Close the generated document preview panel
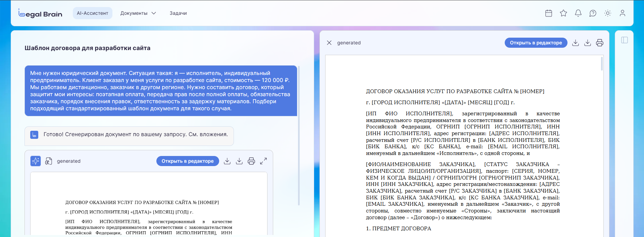Screen dimensions: 644x237 click(329, 43)
